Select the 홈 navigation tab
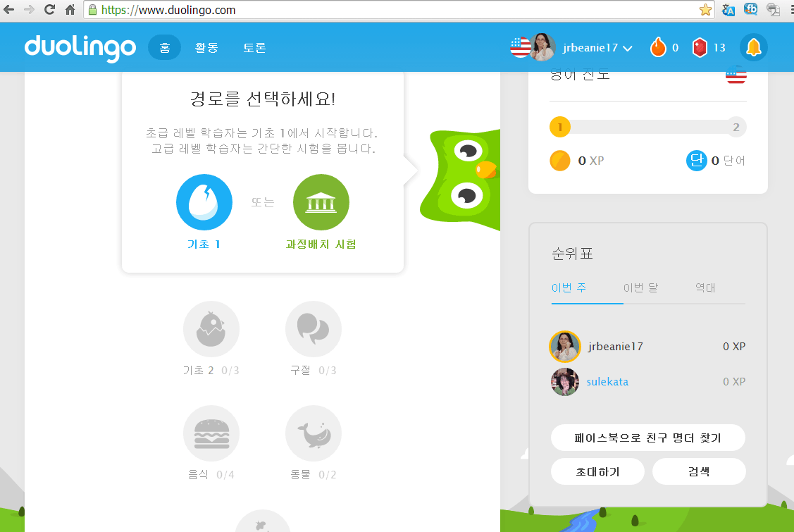This screenshot has width=794, height=532. pyautogui.click(x=165, y=48)
